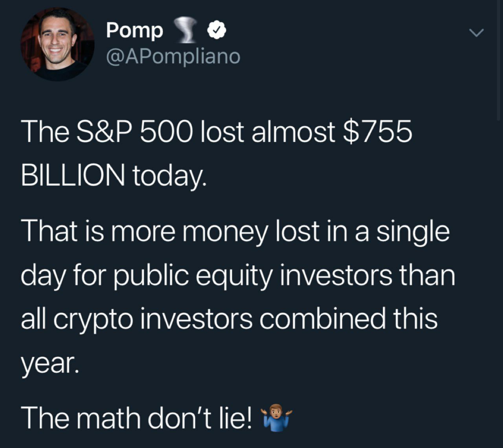Viewport: 503px width, 448px height.
Task: Click the verified checkmark badge
Action: [216, 31]
